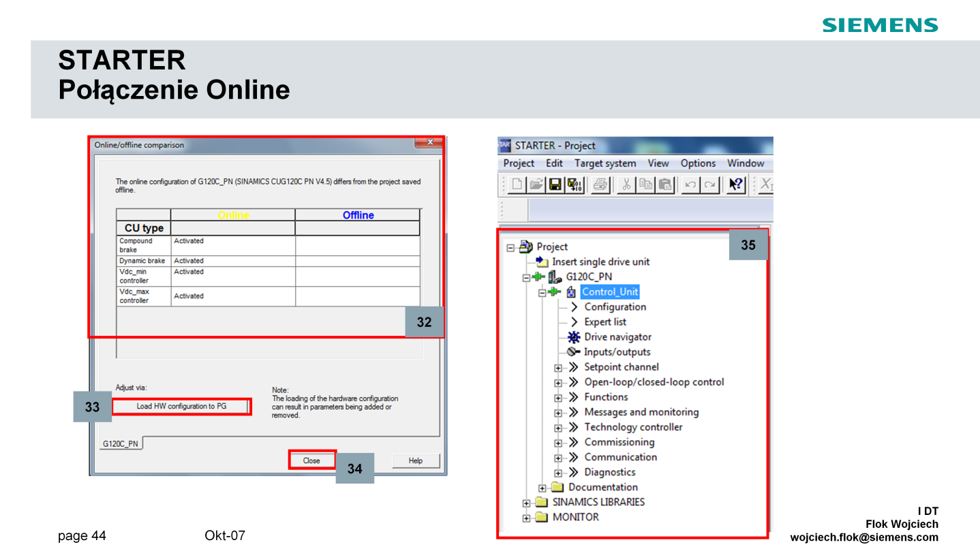Click the Paste clipboard icon
Viewport: 980px width, 551px height.
pos(665,184)
